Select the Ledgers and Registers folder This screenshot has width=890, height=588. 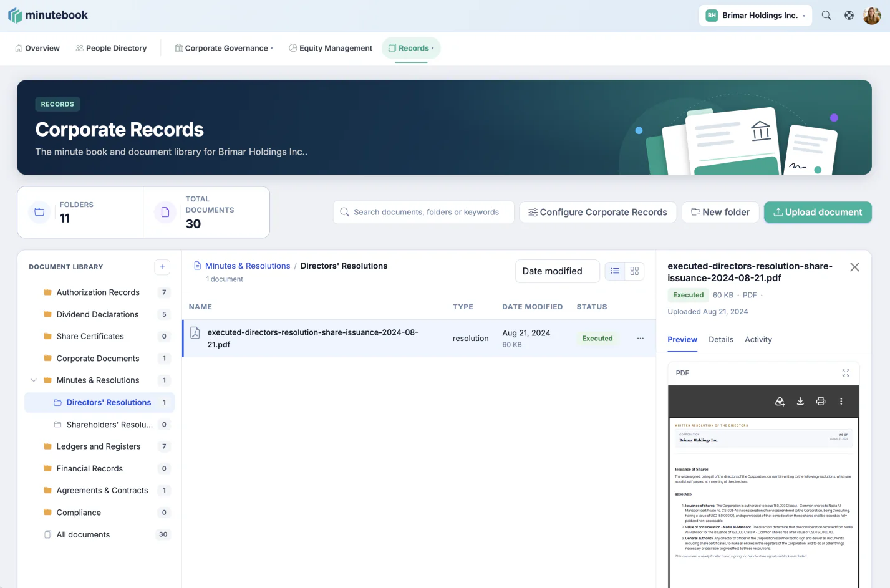point(99,446)
